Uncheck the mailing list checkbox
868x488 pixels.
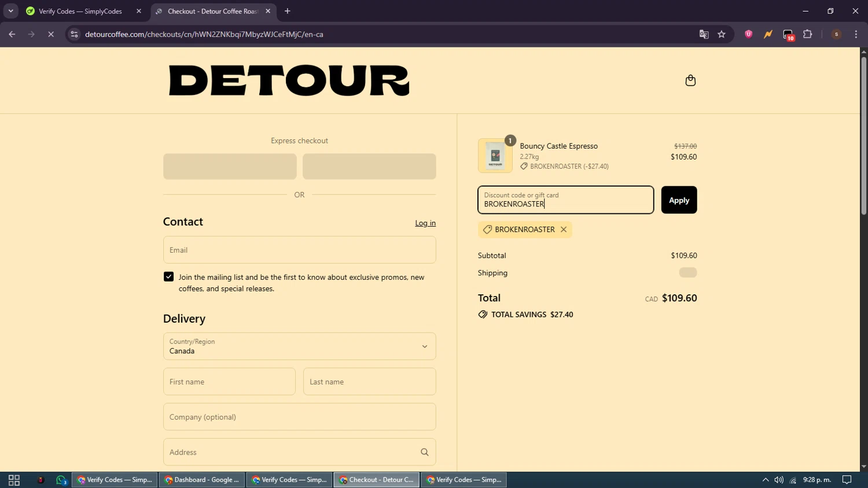[168, 277]
